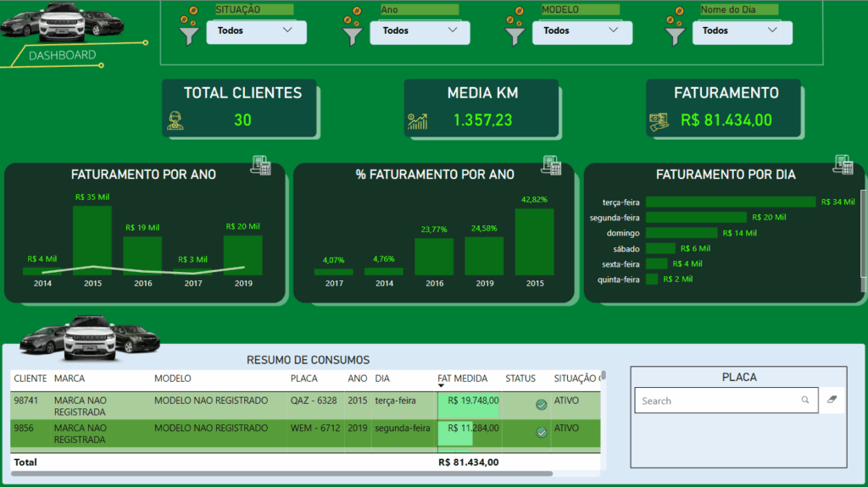
Task: Select the 2014 bar in Faturamento por Ano
Action: pos(42,271)
